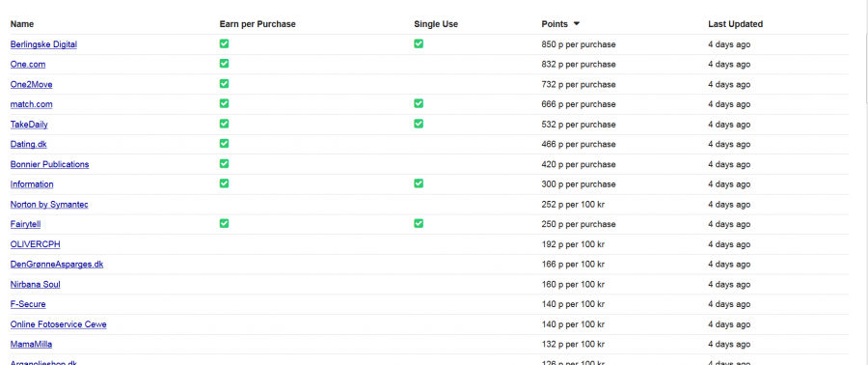868x365 pixels.
Task: Toggle Earn per Purchase for One.com
Action: tap(224, 64)
